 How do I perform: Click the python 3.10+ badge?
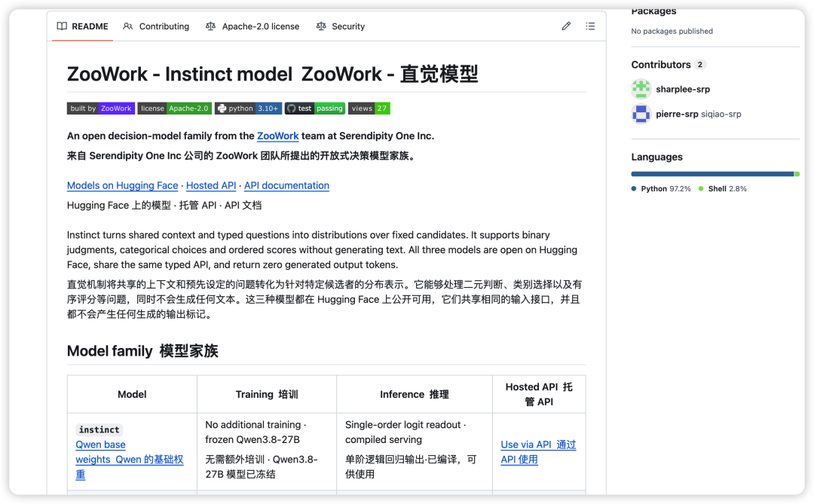click(248, 108)
